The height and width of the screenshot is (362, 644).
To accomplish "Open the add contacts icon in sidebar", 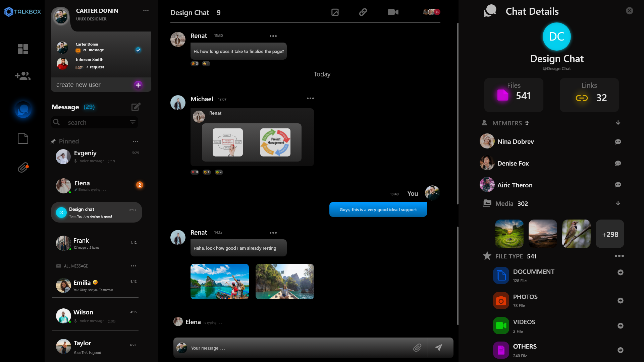I will click(23, 76).
